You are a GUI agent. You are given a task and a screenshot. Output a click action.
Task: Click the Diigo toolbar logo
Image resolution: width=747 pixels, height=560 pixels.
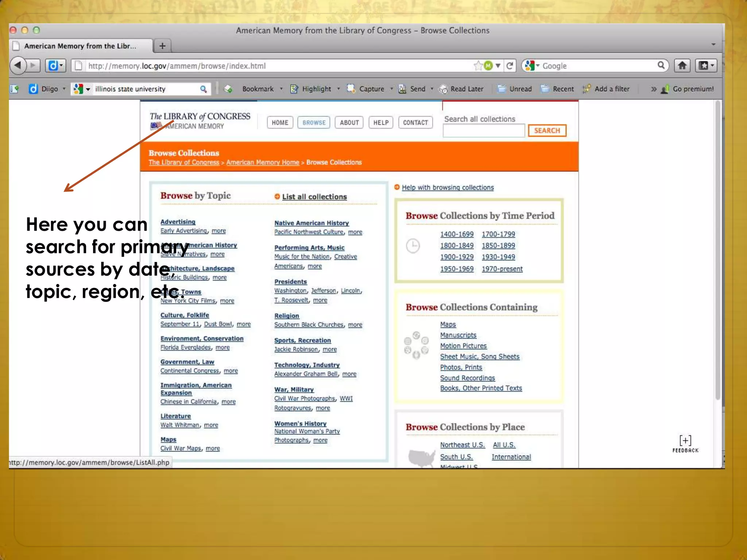click(33, 89)
